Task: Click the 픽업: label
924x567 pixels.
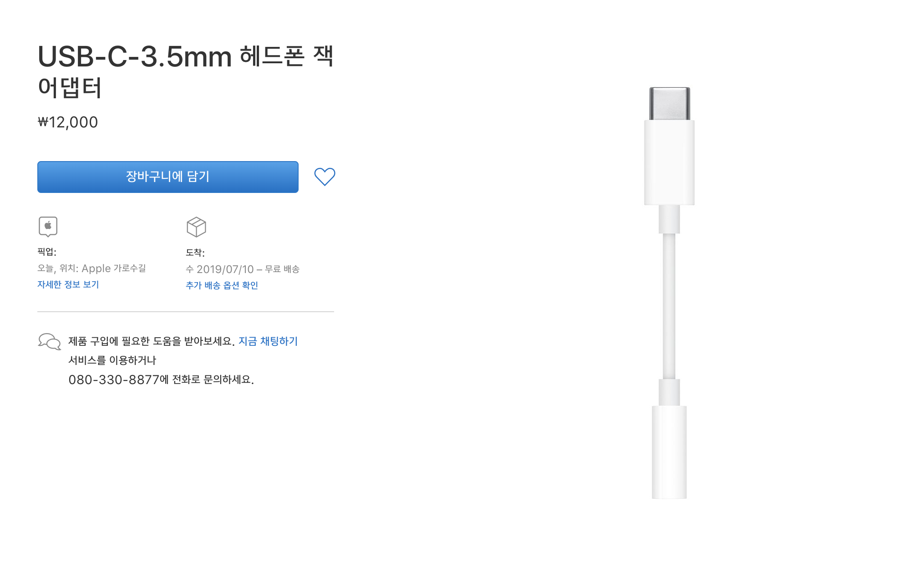Action: (47, 252)
